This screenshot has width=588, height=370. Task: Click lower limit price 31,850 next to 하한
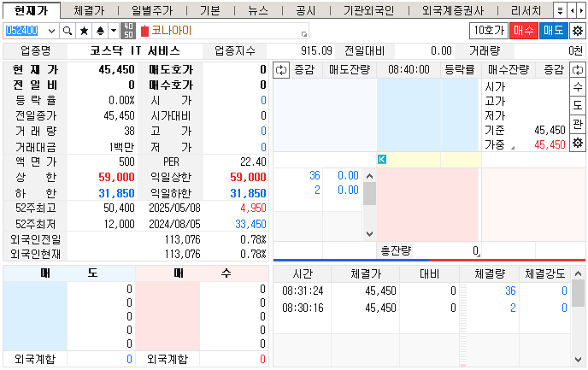click(116, 193)
